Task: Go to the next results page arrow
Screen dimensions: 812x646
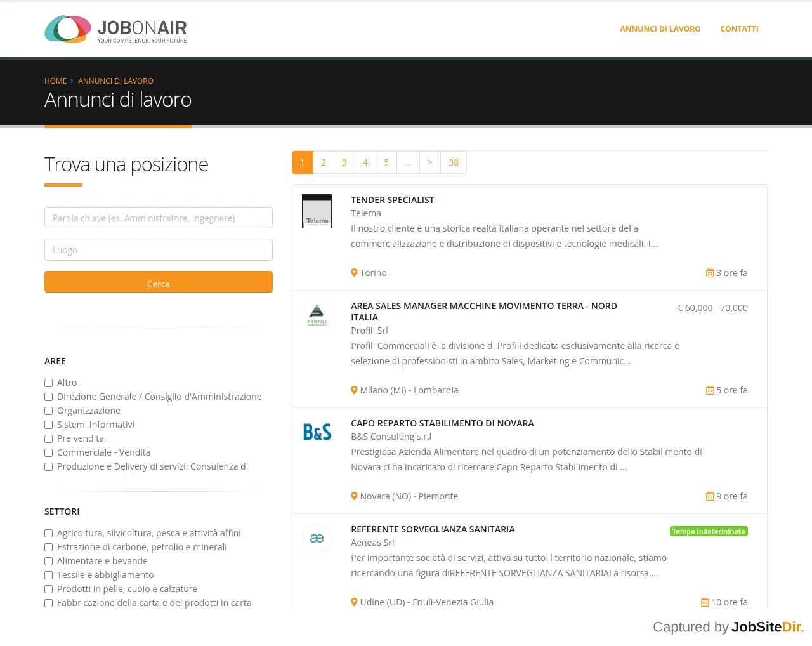Action: [430, 162]
